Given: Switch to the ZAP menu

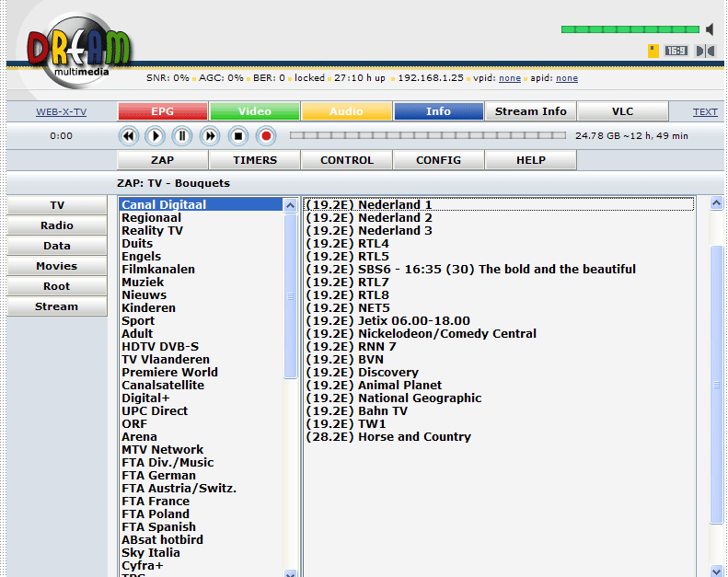Looking at the screenshot, I should (163, 160).
